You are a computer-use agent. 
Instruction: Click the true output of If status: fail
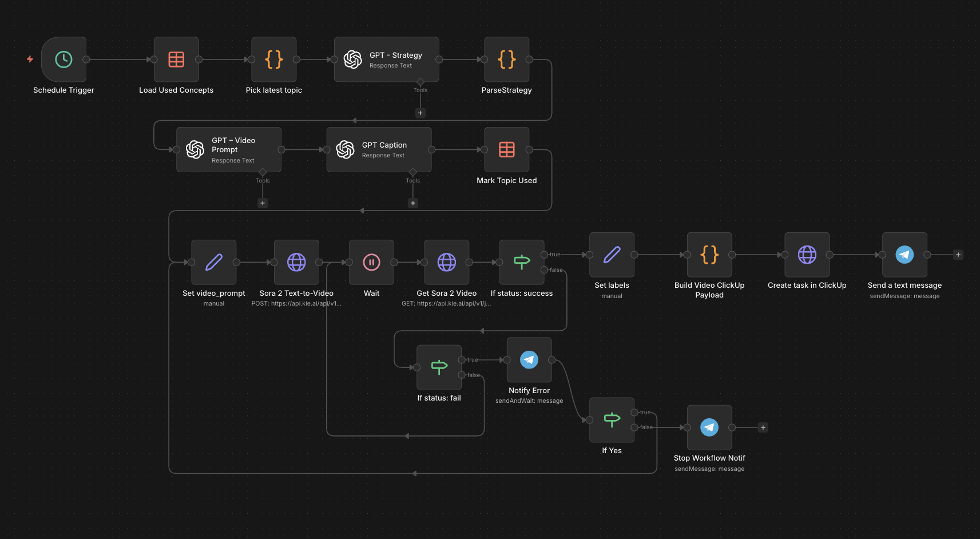[462, 360]
